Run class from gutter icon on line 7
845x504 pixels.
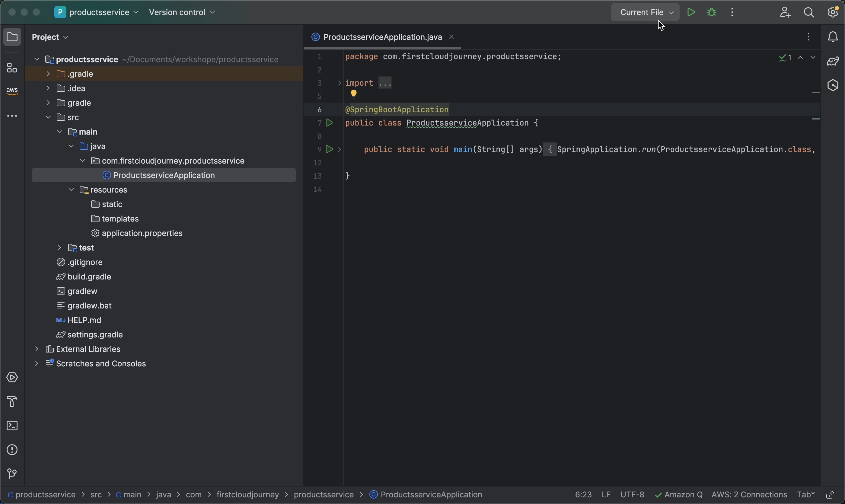[x=330, y=123]
